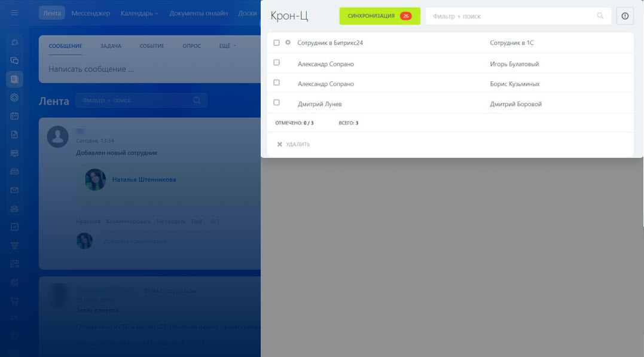Open the highlighted news feed sidebar icon
The height and width of the screenshot is (357, 644).
[x=14, y=79]
